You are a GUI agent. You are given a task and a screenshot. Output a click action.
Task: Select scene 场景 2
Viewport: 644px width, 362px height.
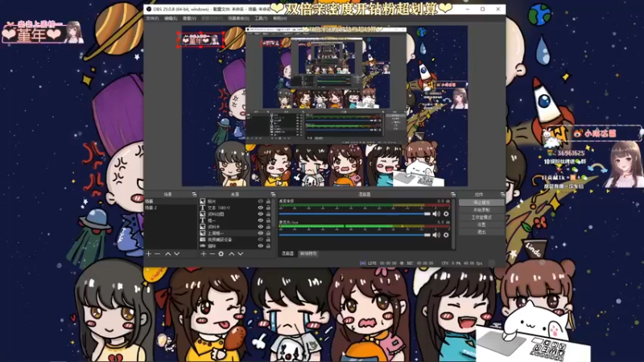pyautogui.click(x=171, y=208)
